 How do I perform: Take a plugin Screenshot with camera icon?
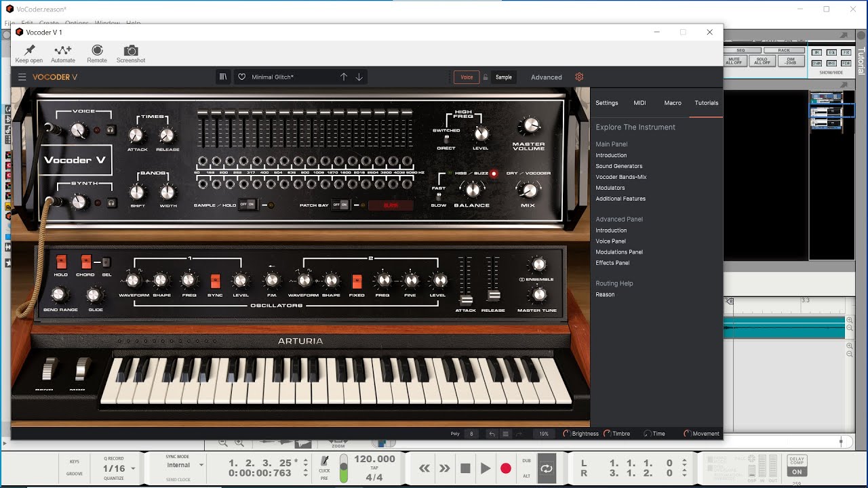[131, 50]
